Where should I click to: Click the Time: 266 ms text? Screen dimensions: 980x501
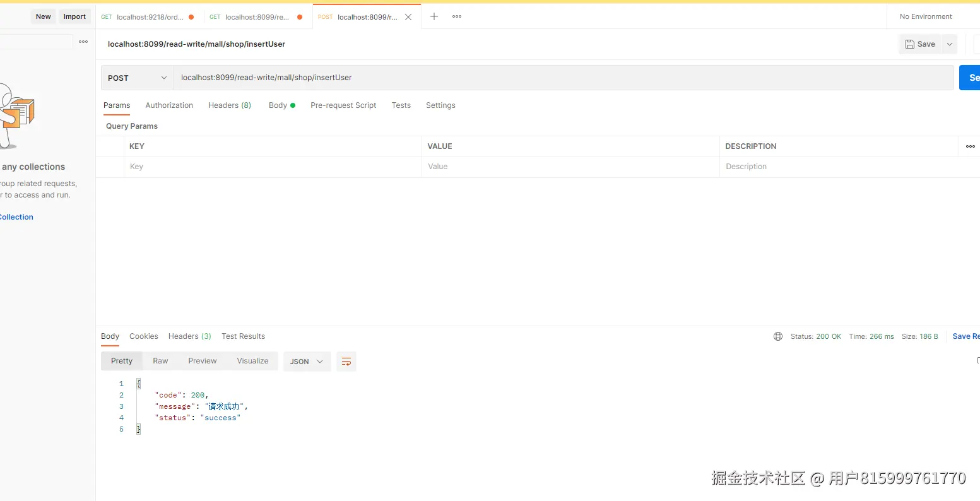click(x=871, y=336)
